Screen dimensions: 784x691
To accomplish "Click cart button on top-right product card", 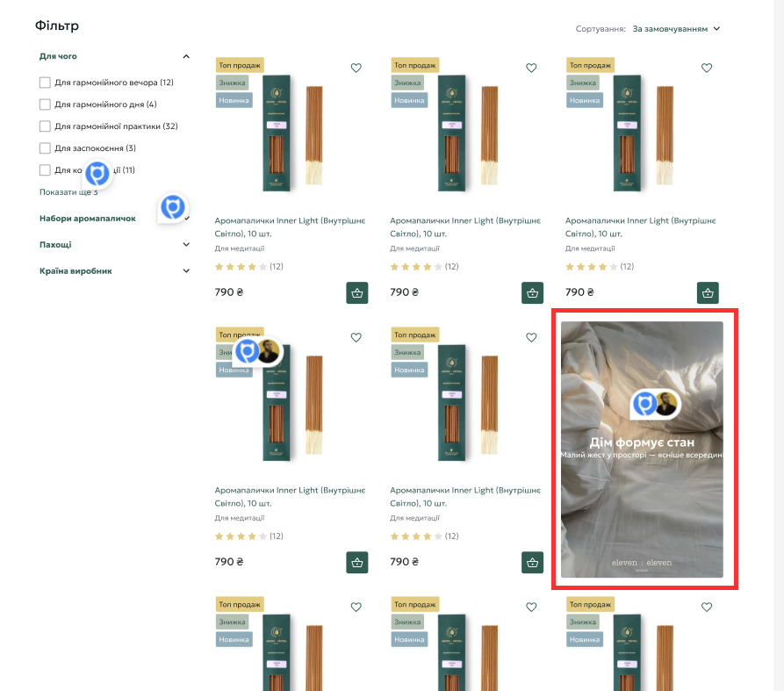I will click(x=708, y=293).
